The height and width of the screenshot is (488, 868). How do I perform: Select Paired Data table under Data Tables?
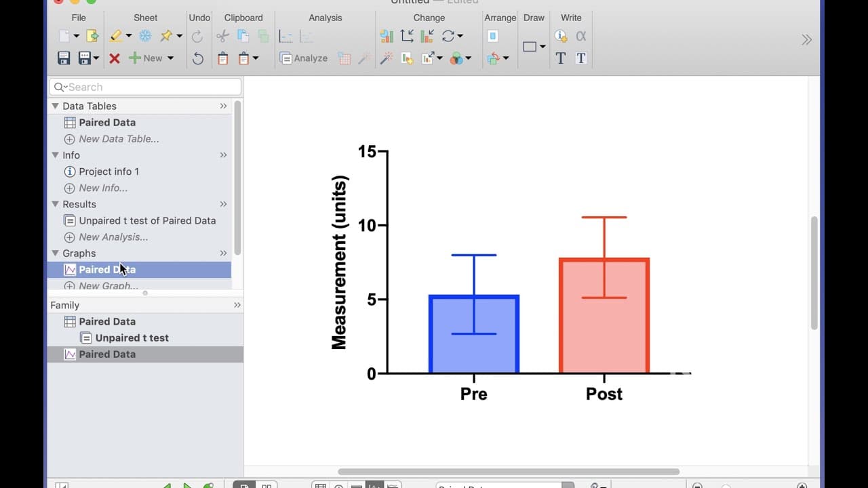[x=107, y=123]
